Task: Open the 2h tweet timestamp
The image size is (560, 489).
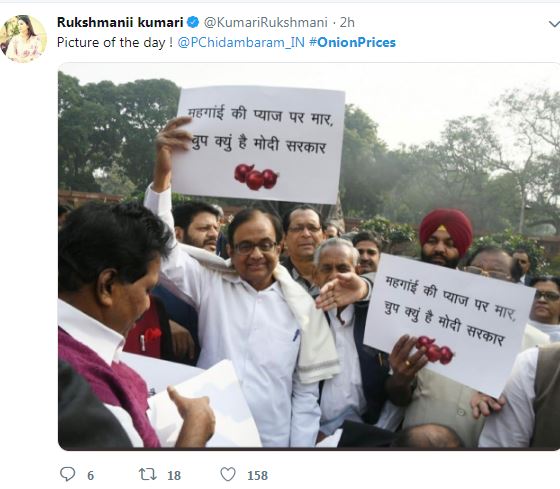Action: (x=347, y=23)
